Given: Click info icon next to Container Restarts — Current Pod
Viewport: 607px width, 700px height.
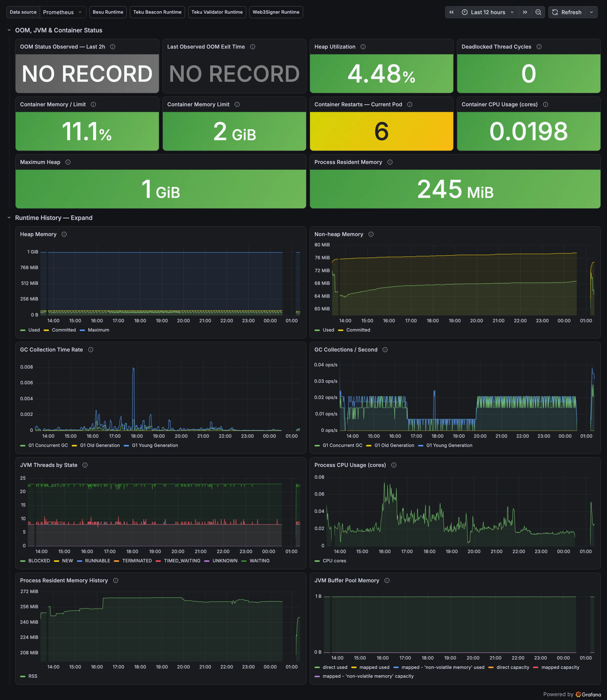Looking at the screenshot, I should click(x=410, y=105).
